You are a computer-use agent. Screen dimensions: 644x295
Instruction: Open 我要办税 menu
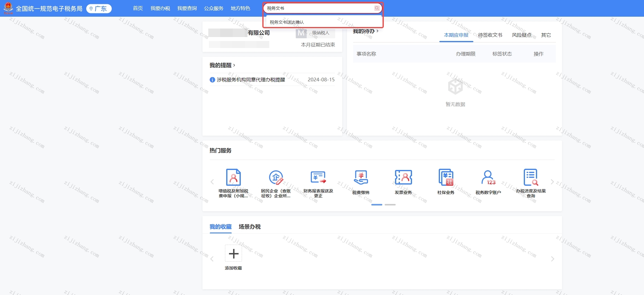point(160,8)
